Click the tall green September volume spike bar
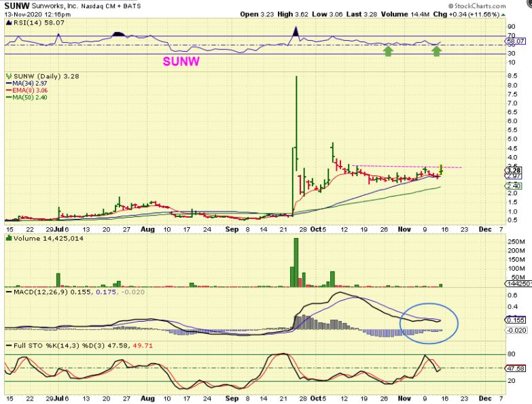The width and height of the screenshot is (532, 404). pyautogui.click(x=296, y=263)
